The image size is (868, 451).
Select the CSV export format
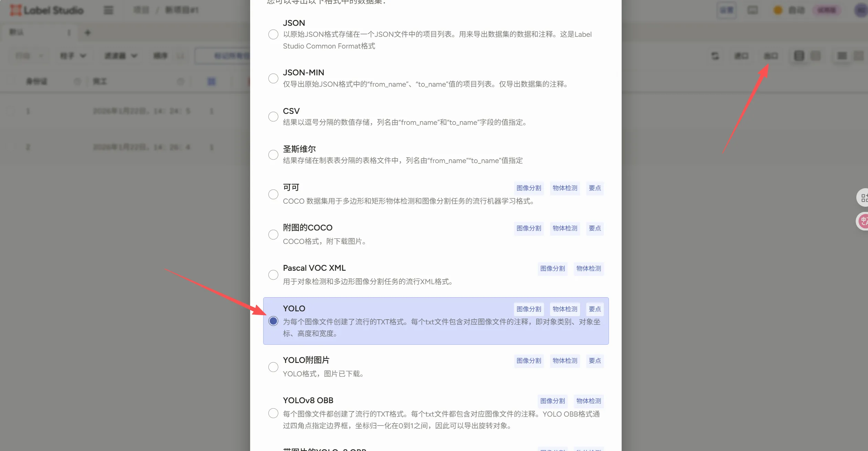pyautogui.click(x=273, y=117)
